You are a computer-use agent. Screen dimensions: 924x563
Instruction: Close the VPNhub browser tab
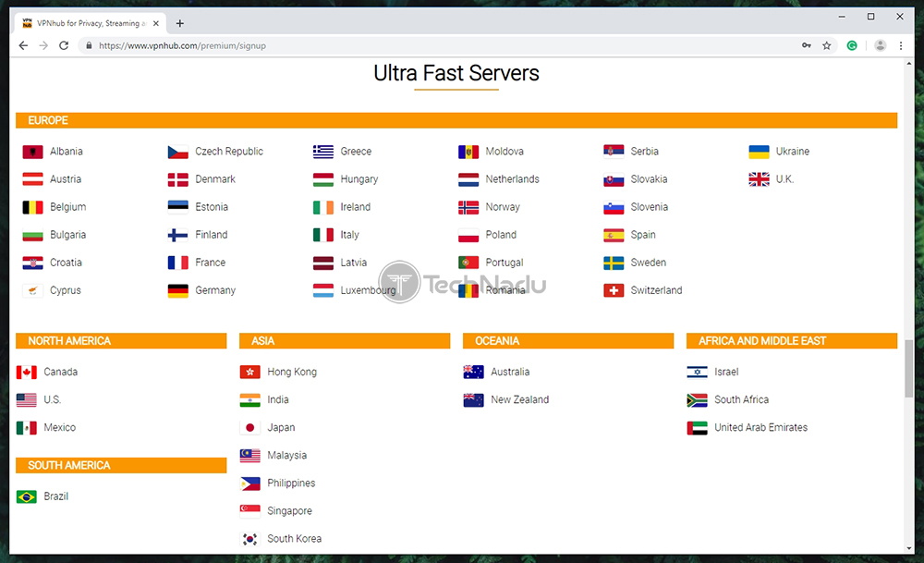[x=155, y=24]
